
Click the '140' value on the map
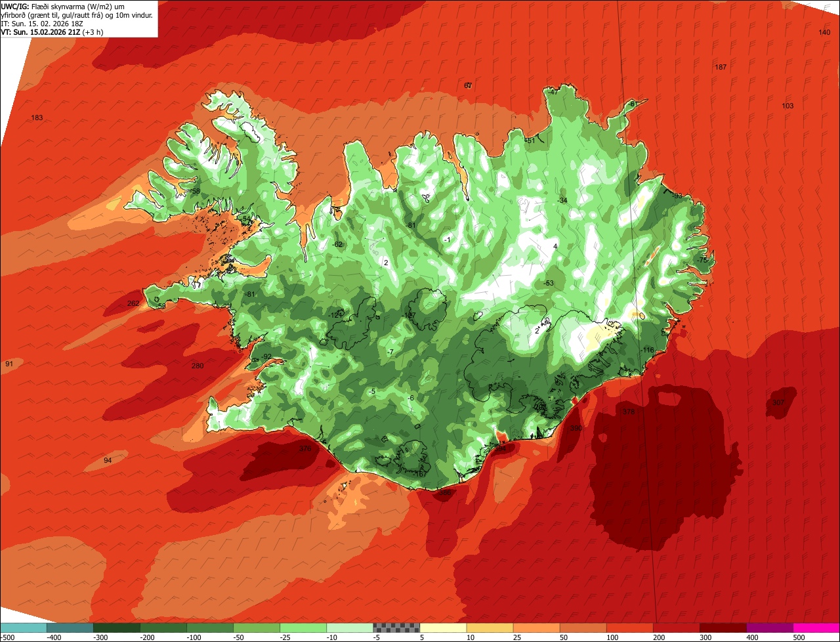(824, 32)
